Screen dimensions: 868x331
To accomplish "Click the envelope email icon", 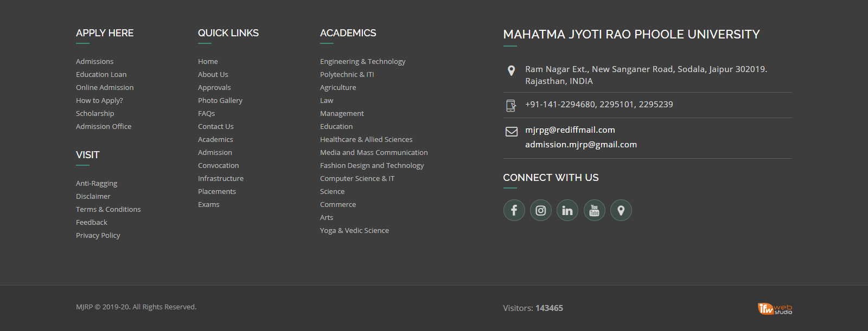I will (511, 131).
